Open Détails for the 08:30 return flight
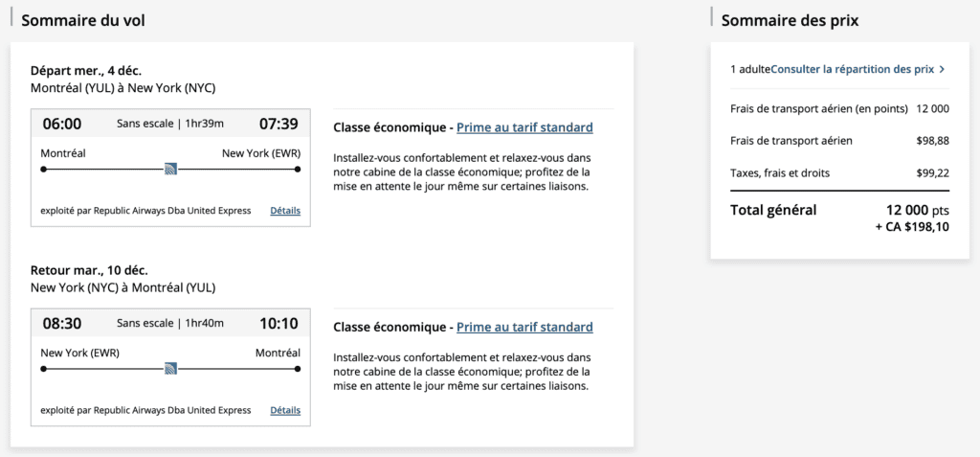Screen dimensions: 980x457 click(285, 410)
